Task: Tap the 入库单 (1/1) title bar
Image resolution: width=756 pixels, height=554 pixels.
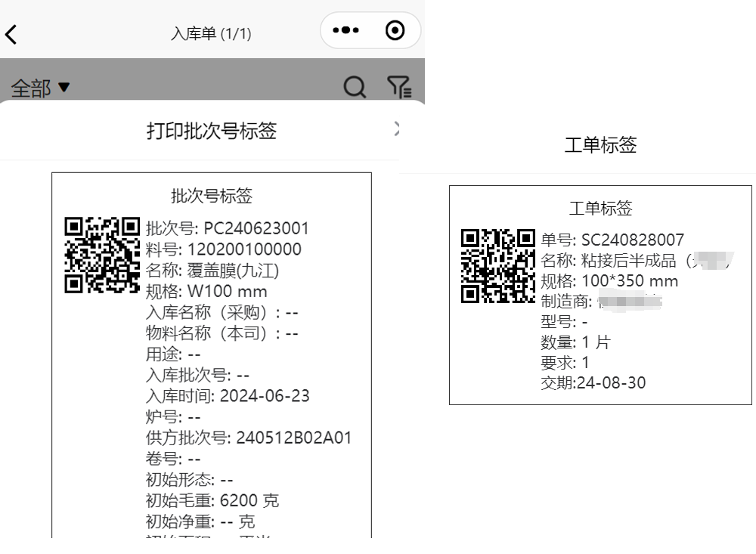Action: point(212,33)
